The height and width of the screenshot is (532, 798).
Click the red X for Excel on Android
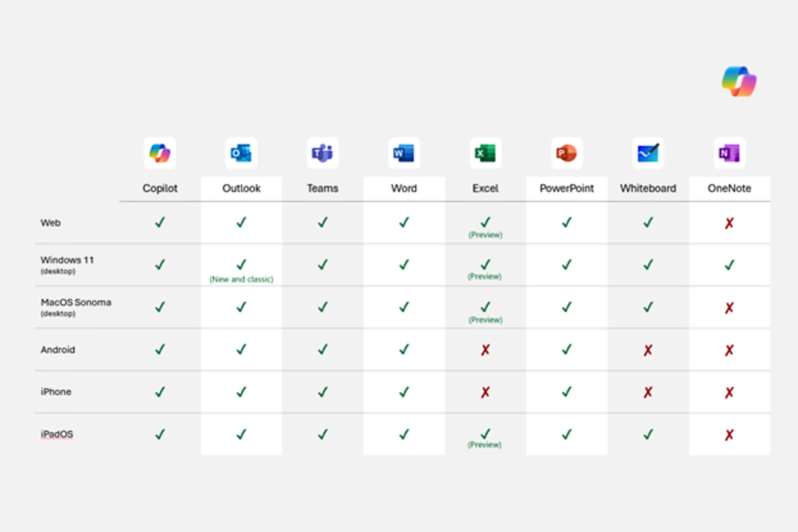pyautogui.click(x=485, y=350)
